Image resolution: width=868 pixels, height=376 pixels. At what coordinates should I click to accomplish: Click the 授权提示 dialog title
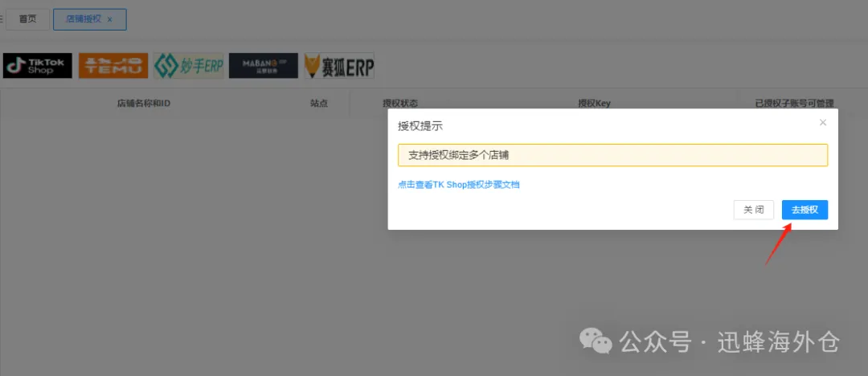[420, 126]
